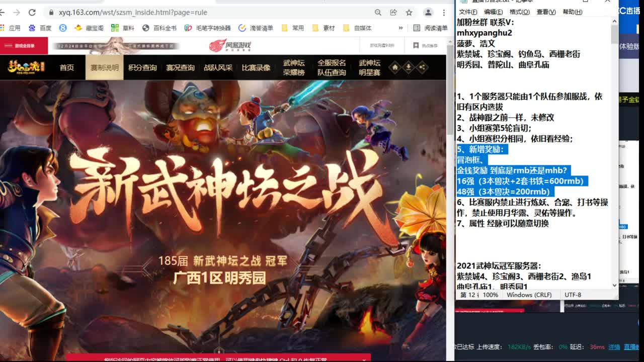This screenshot has width=644, height=362.
Task: Open 积分查询 navigation tab
Action: [142, 67]
